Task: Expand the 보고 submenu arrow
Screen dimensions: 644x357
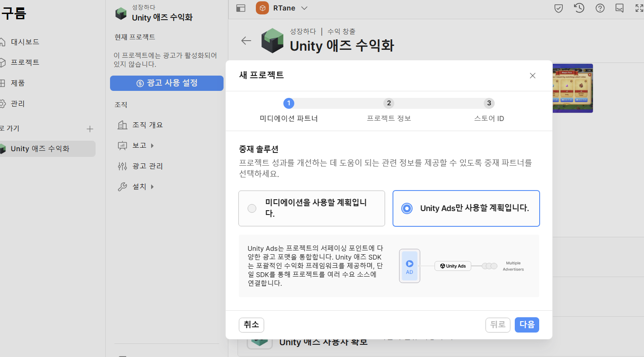Action: pyautogui.click(x=152, y=146)
